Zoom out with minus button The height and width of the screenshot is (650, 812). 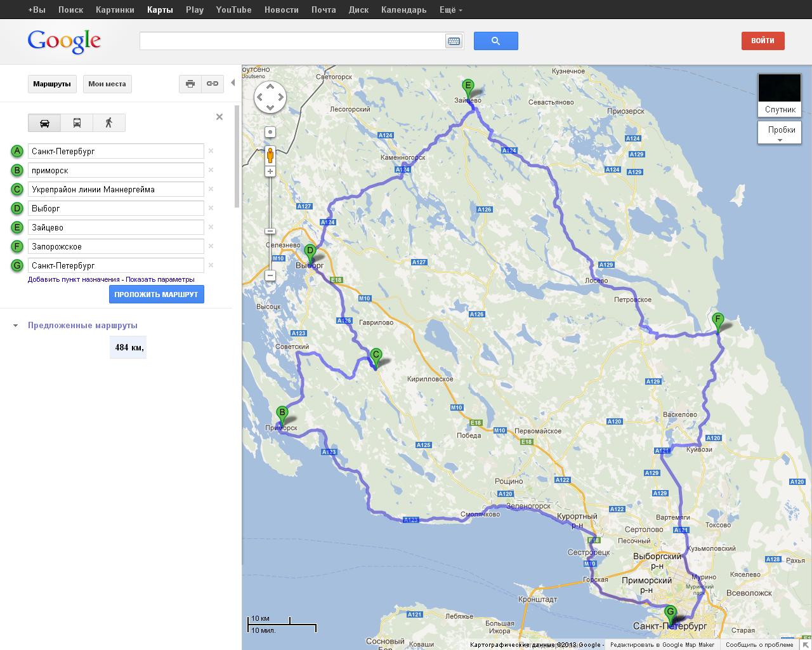pyautogui.click(x=270, y=275)
